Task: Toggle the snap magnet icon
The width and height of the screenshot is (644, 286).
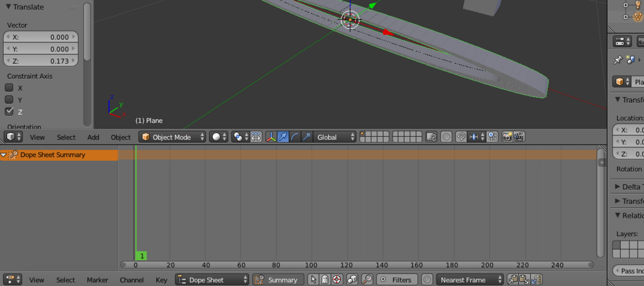Action: [461, 137]
